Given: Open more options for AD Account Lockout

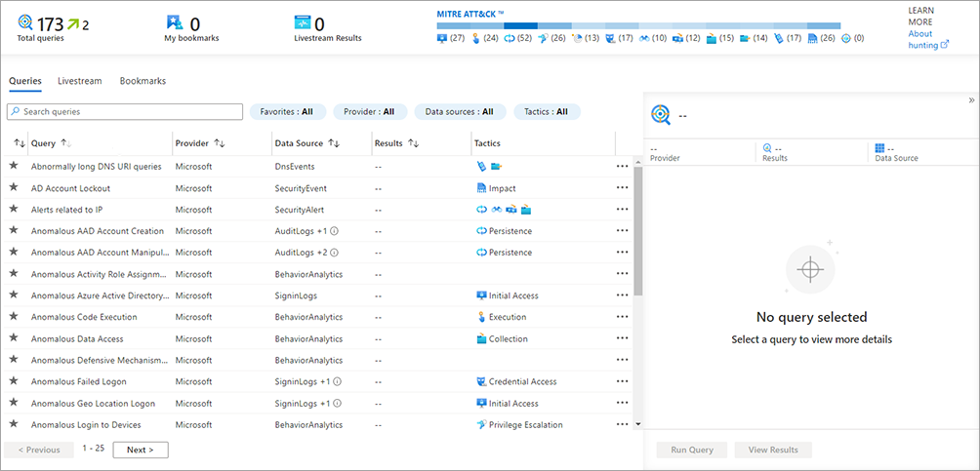Looking at the screenshot, I should point(622,188).
